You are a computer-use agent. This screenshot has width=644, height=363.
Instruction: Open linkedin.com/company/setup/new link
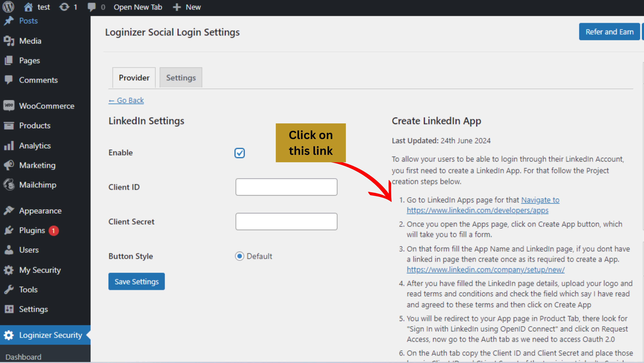coord(485,269)
